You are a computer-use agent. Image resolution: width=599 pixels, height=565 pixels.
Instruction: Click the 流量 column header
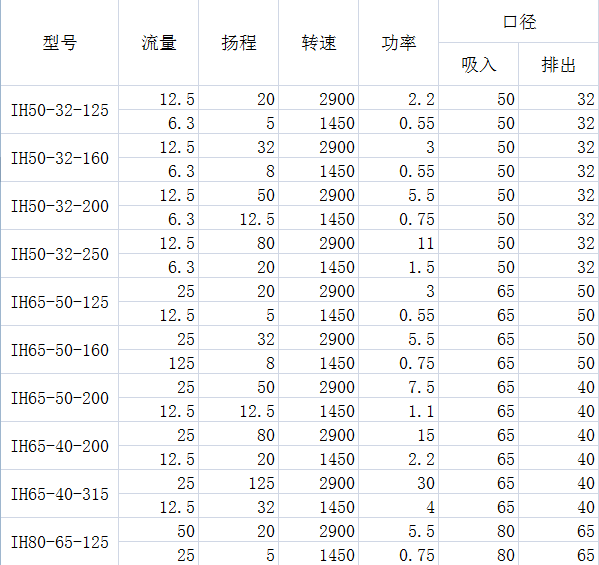tap(159, 42)
